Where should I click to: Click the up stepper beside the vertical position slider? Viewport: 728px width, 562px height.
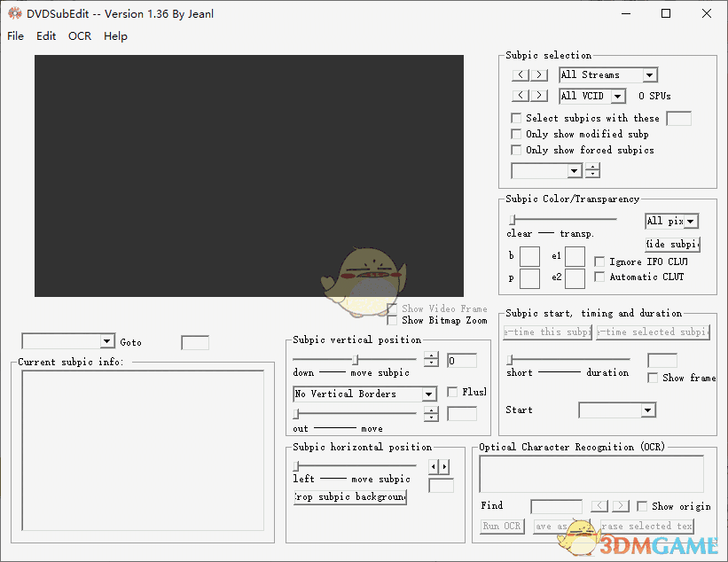[432, 355]
